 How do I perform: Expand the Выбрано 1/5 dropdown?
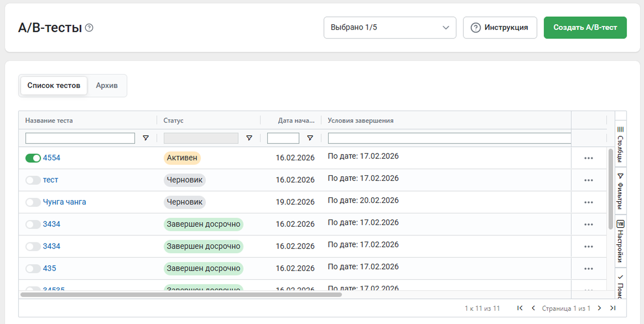pos(389,28)
